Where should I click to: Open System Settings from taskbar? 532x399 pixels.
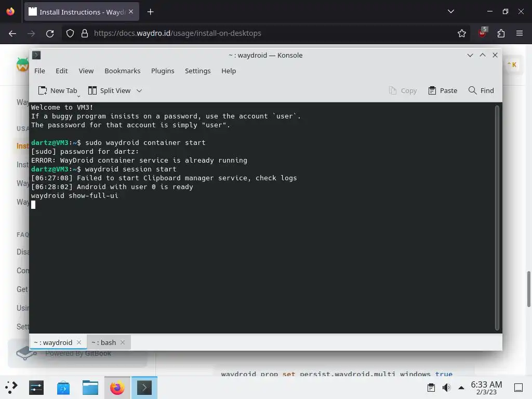tap(36, 388)
